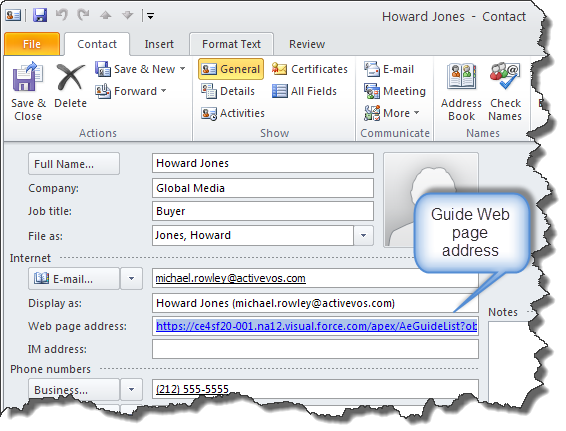Click the quick access Save floppy icon
The width and height of the screenshot is (566, 431).
[40, 16]
